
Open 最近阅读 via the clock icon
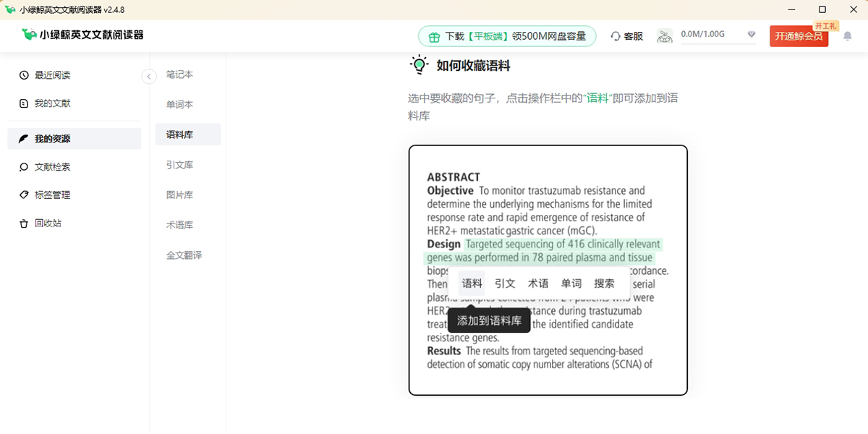pyautogui.click(x=23, y=75)
